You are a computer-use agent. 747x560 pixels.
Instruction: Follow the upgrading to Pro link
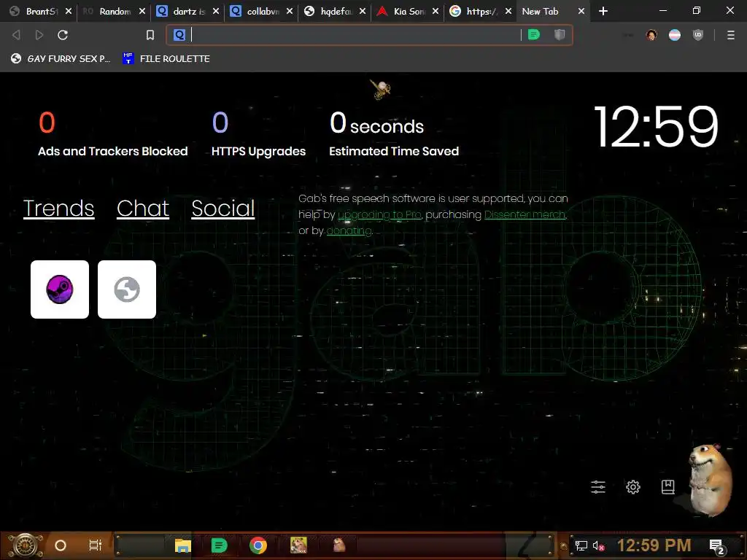(x=379, y=215)
